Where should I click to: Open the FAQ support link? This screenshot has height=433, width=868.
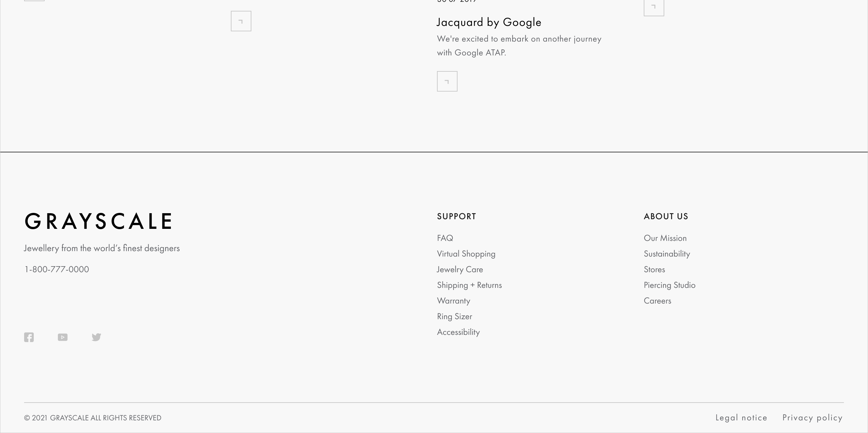[445, 238]
